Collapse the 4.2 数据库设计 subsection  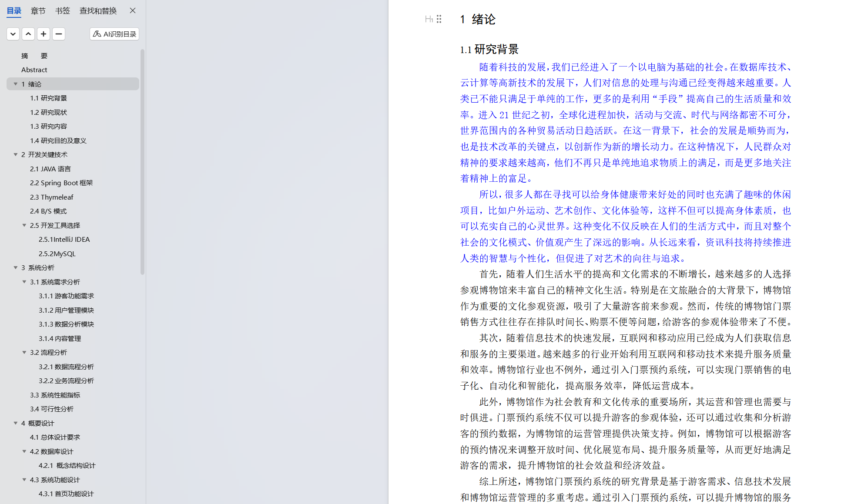[24, 451]
